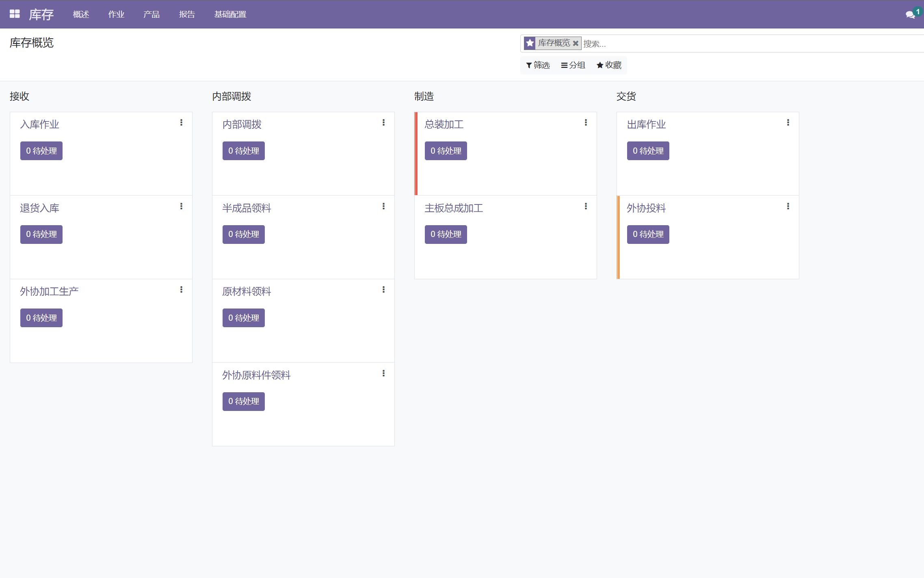Image resolution: width=924 pixels, height=578 pixels.
Task: Expand the 筛选 filter dropdown
Action: [x=538, y=65]
